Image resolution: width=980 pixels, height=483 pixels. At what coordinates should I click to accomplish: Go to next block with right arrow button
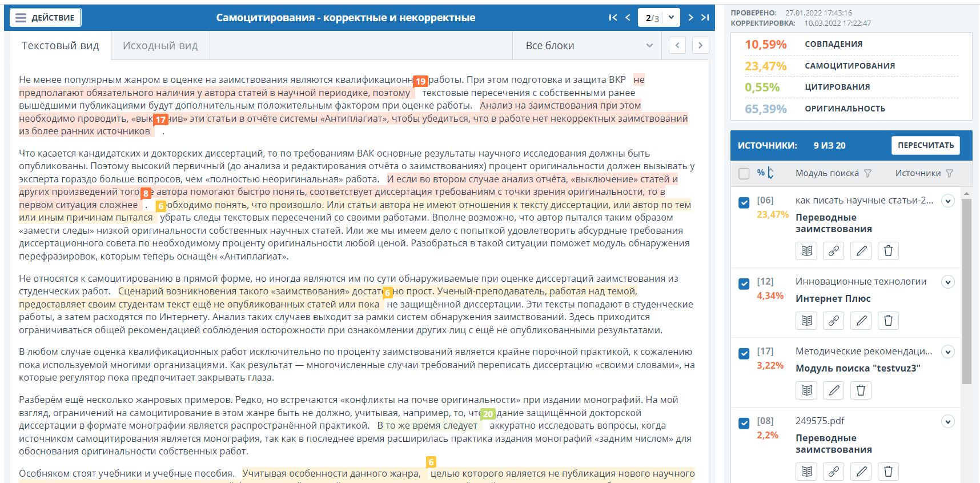[x=700, y=45]
